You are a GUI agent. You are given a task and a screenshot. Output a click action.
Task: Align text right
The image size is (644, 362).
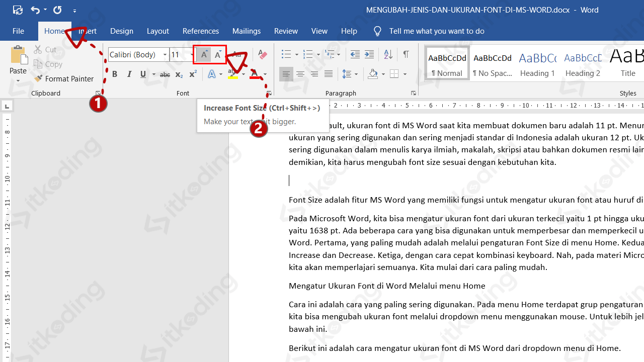click(x=314, y=74)
